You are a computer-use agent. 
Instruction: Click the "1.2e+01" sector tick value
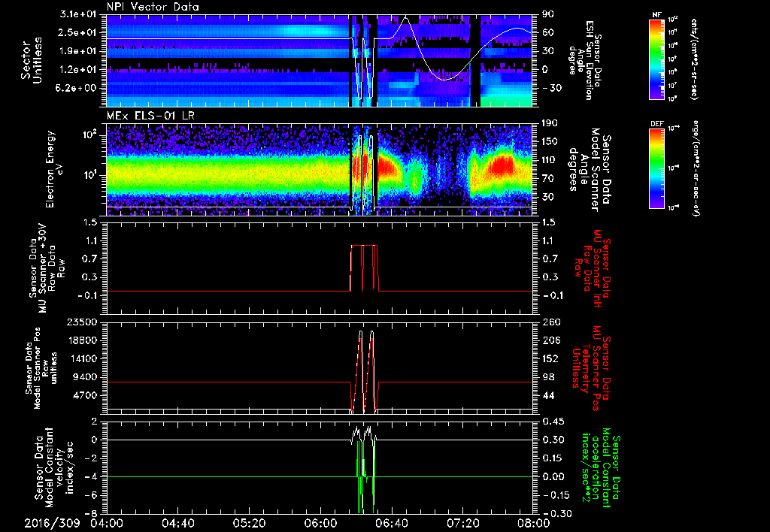[x=80, y=70]
